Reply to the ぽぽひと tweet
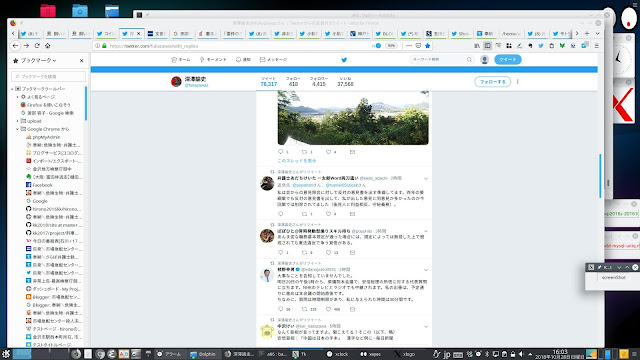Image resolution: width=640 pixels, height=360 pixels. pyautogui.click(x=280, y=252)
